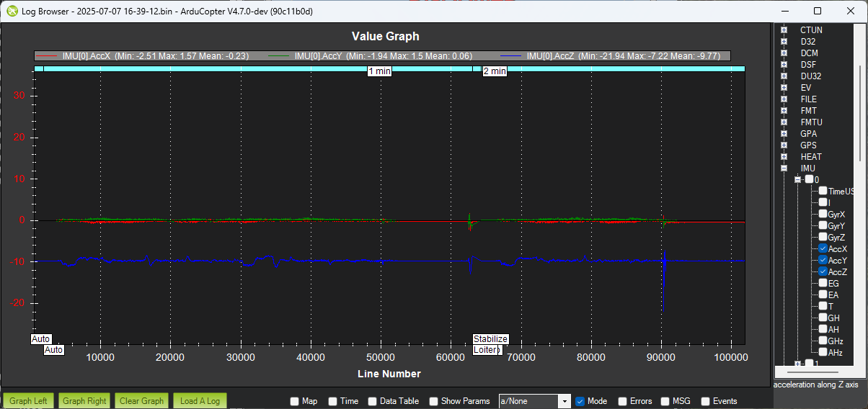This screenshot has width=868, height=409.
Task: Open the a/None dropdown
Action: [x=535, y=401]
